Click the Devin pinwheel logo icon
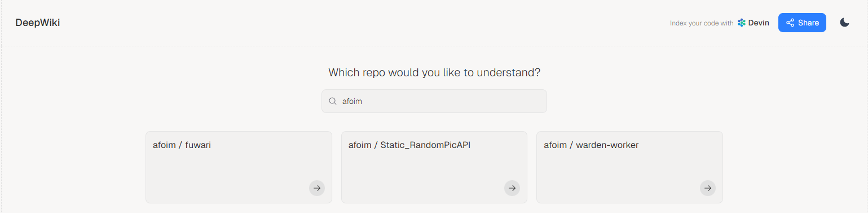The width and height of the screenshot is (868, 213). pyautogui.click(x=742, y=23)
